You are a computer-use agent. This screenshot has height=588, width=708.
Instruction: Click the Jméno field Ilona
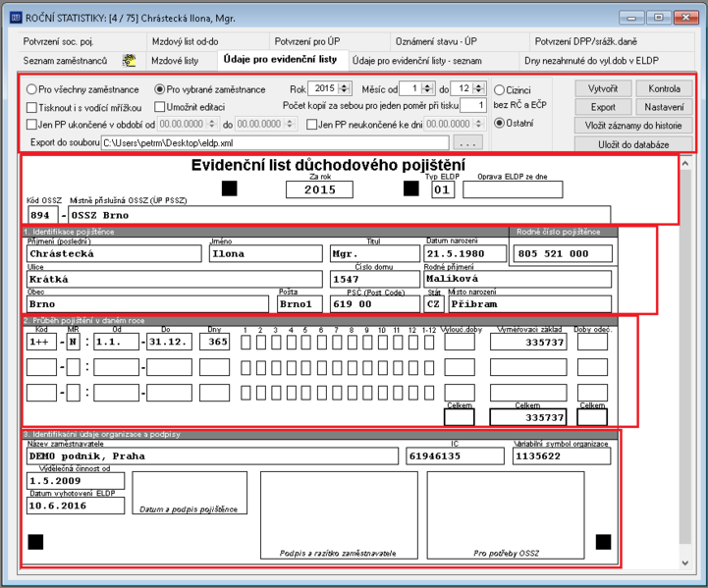pyautogui.click(x=266, y=253)
